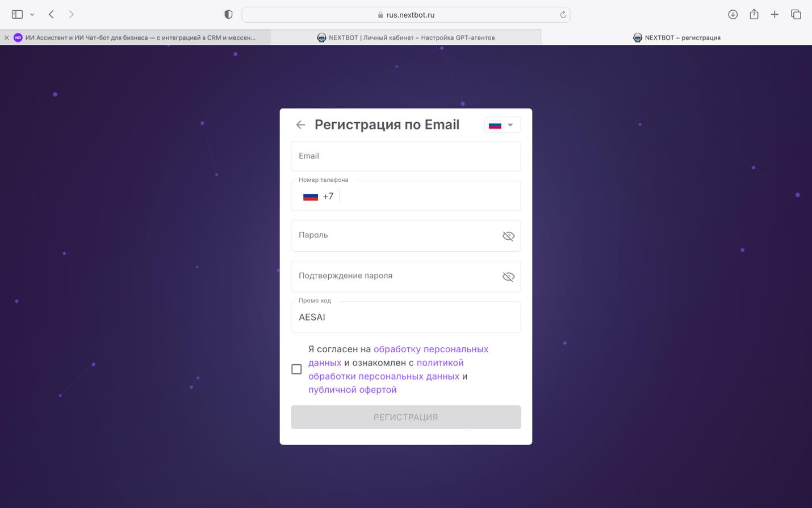Image resolution: width=812 pixels, height=508 pixels.
Task: Switch to the ИИ Ассистент tab
Action: tap(136, 38)
